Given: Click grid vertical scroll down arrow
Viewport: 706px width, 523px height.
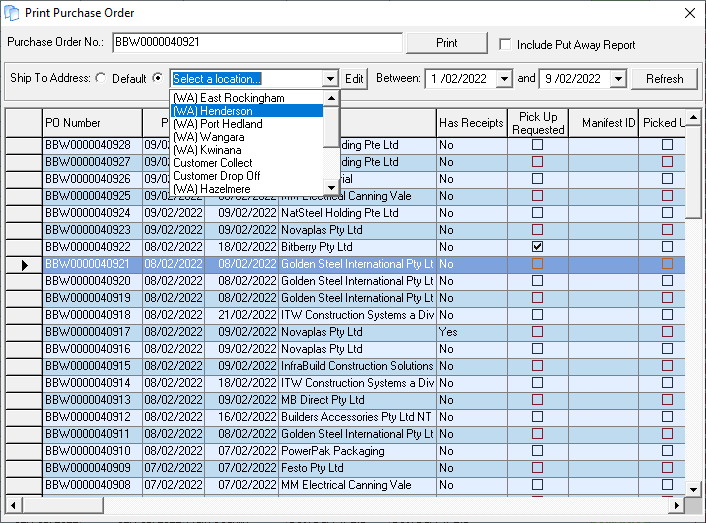Looking at the screenshot, I should 693,489.
